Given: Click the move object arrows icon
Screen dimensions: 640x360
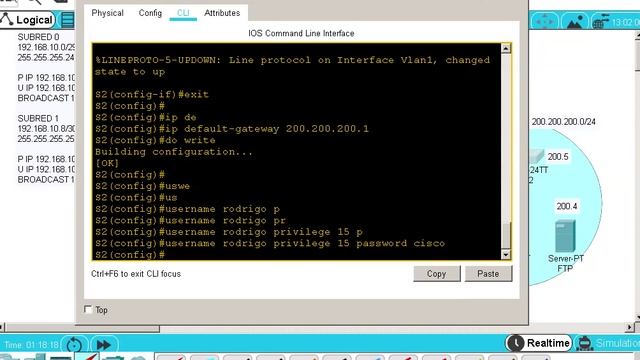Looking at the screenshot, I should 544,21.
